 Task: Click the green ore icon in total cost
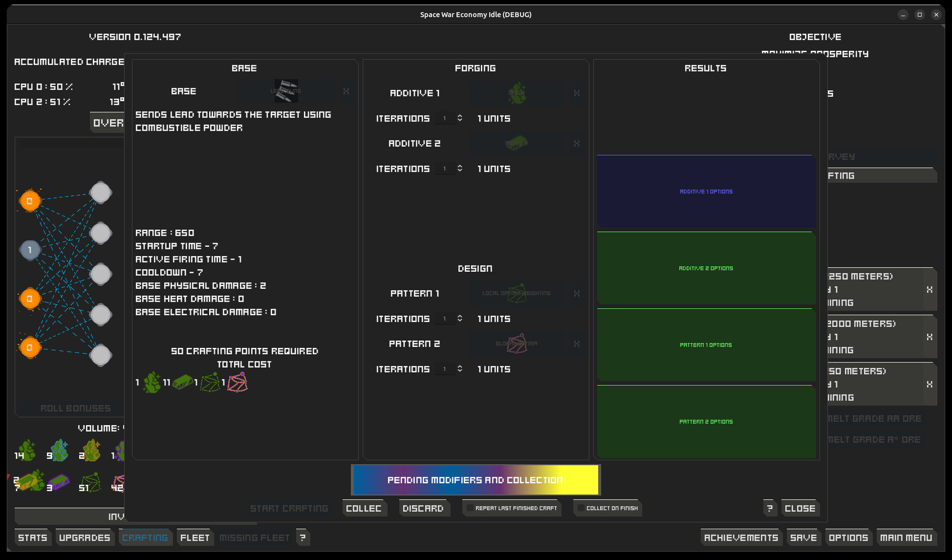tap(151, 383)
